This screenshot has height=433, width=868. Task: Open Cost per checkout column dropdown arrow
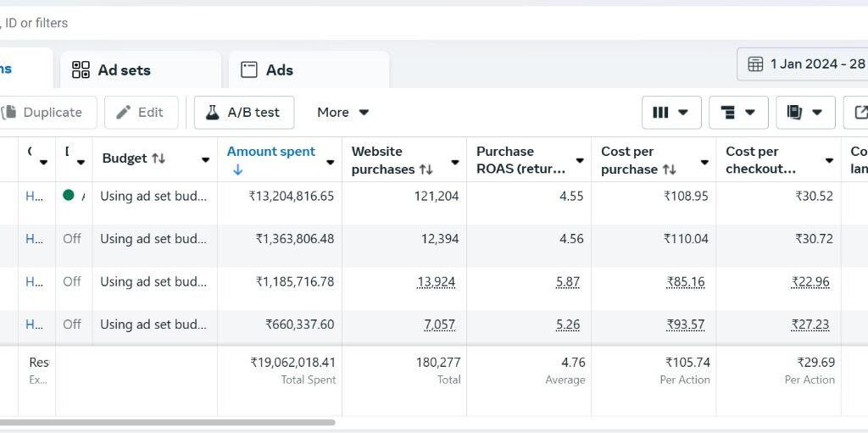pos(829,161)
